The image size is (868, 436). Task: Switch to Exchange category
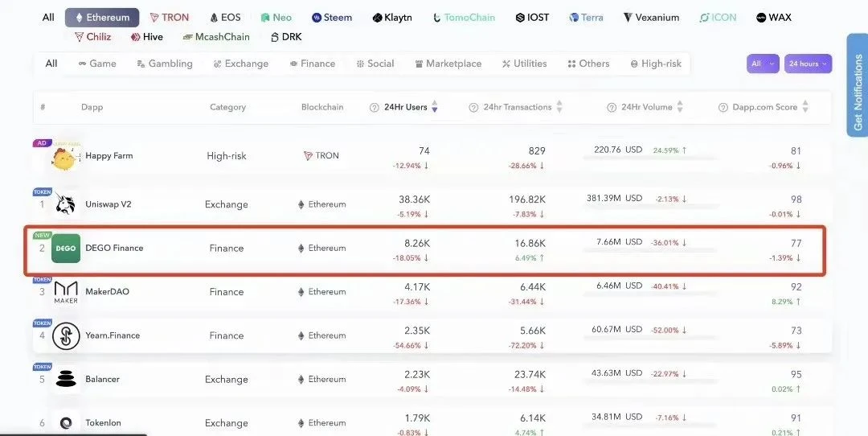(x=241, y=64)
